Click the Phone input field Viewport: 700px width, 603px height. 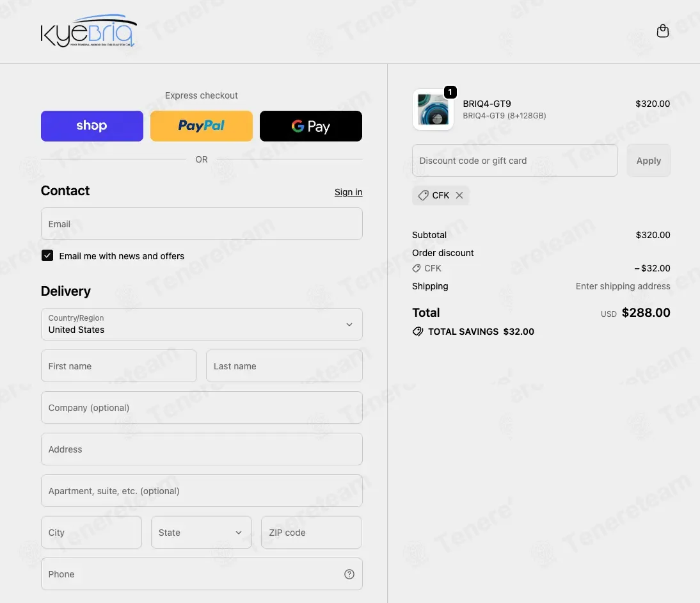(x=202, y=574)
